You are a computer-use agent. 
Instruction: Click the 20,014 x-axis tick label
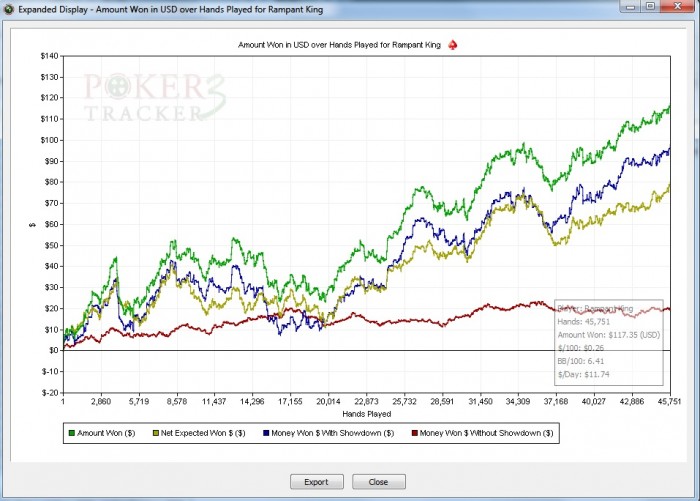(328, 401)
